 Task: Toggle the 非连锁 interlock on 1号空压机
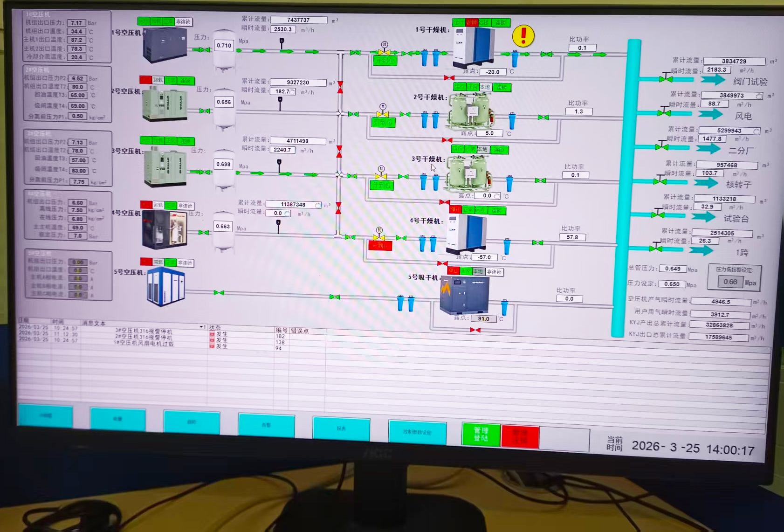point(183,22)
